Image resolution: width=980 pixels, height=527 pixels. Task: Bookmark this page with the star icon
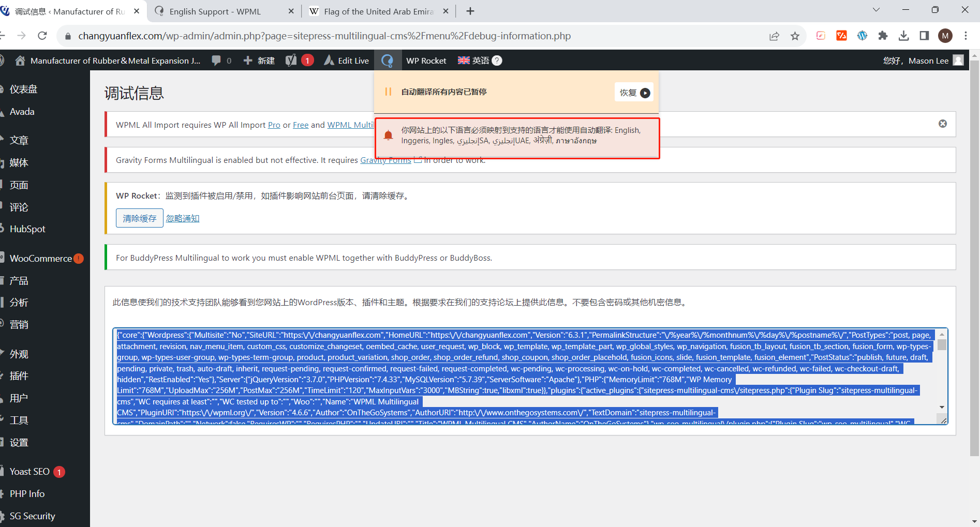795,36
